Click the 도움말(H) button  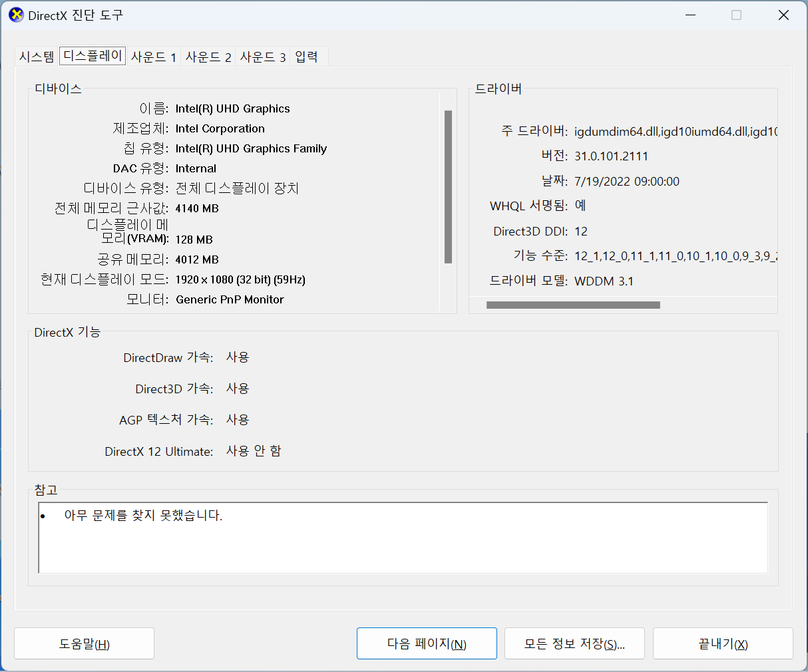coord(84,643)
